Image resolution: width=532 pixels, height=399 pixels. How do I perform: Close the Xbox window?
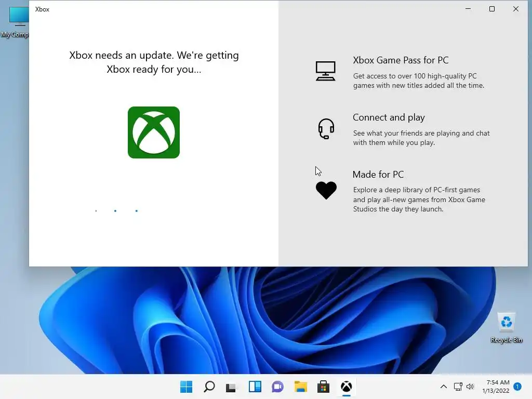point(516,9)
